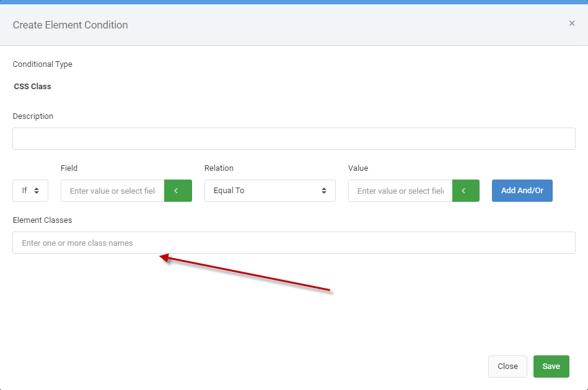This screenshot has height=390, width=588.
Task: Click the Add And/Or button
Action: pyautogui.click(x=522, y=191)
